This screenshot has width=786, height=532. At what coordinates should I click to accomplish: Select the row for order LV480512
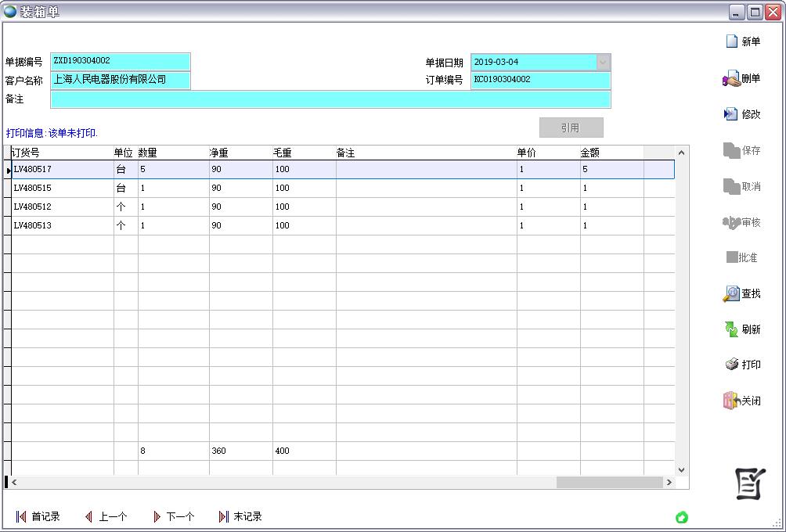point(63,207)
